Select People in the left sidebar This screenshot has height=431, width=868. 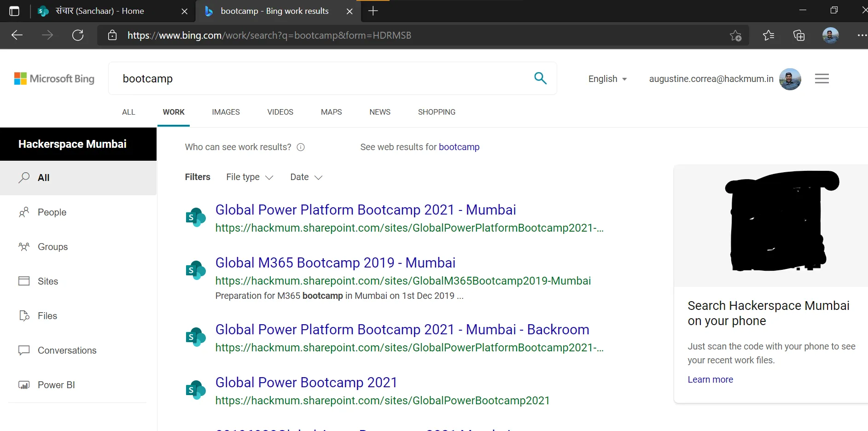click(x=52, y=212)
